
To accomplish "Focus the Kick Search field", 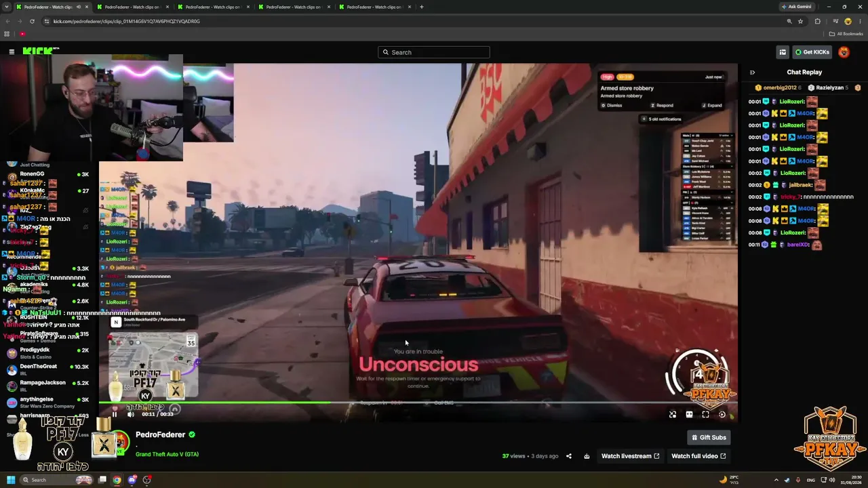I will coord(434,52).
